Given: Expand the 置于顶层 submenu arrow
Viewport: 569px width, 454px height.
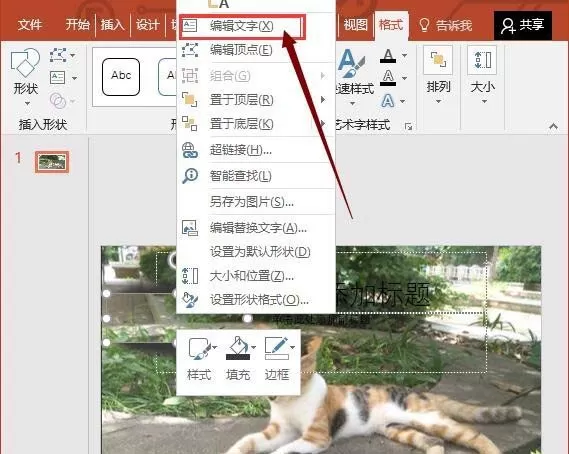Looking at the screenshot, I should (323, 100).
